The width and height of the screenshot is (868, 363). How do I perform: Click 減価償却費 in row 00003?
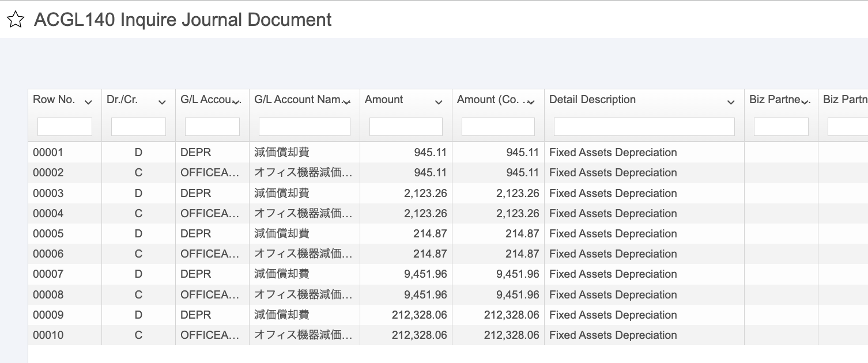coord(282,193)
